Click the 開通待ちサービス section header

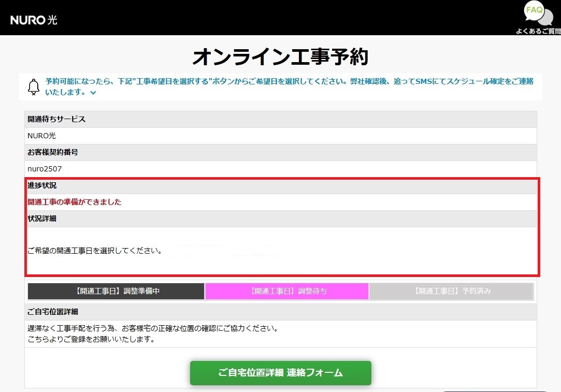(x=56, y=119)
